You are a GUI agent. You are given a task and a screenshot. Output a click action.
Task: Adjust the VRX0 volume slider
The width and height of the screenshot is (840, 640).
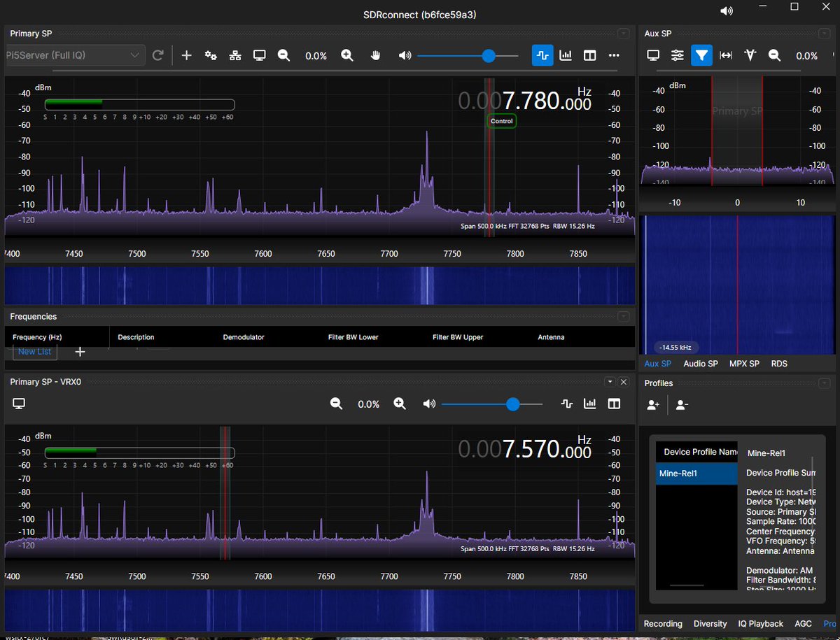pyautogui.click(x=492, y=404)
